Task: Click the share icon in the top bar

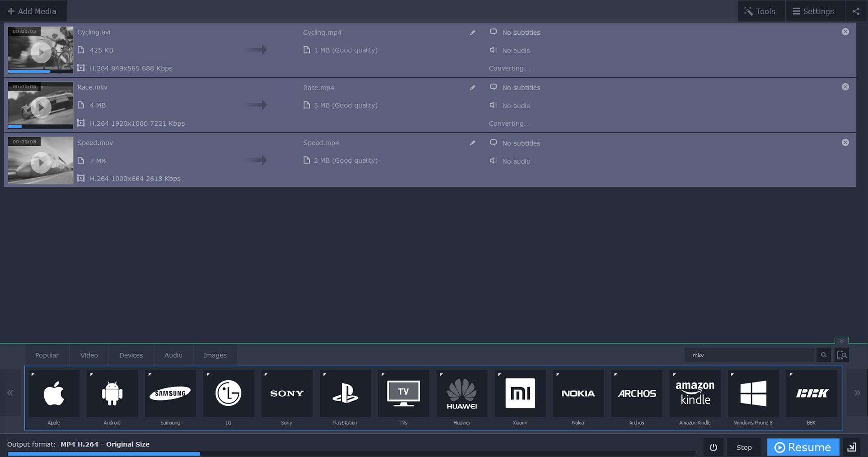Action: pyautogui.click(x=856, y=11)
